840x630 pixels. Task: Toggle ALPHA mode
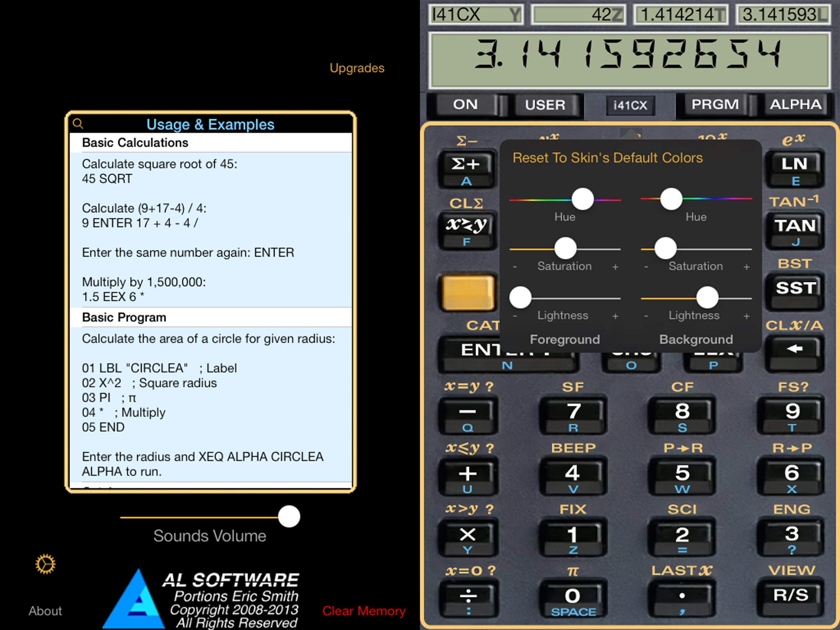[x=796, y=105]
